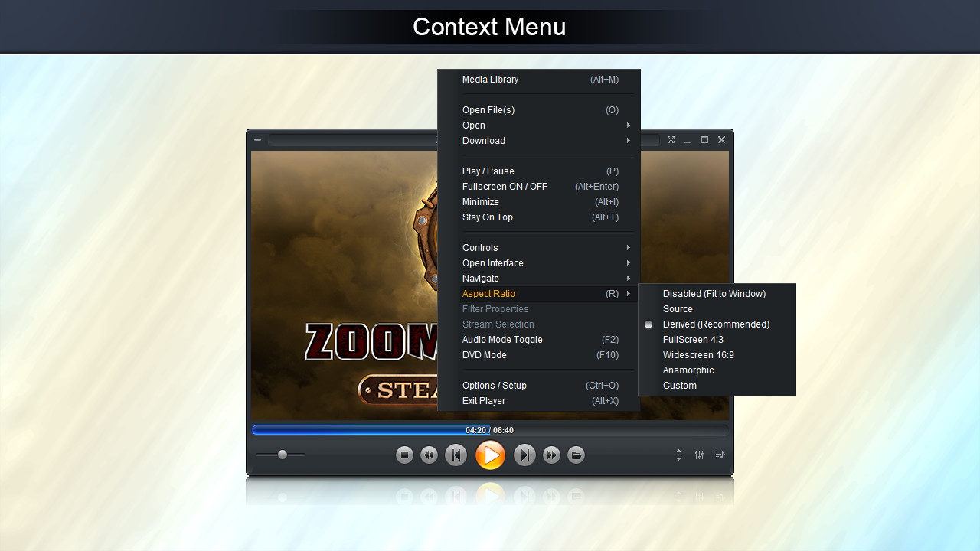The width and height of the screenshot is (980, 551).
Task: Open file using folder icon
Action: coord(577,455)
